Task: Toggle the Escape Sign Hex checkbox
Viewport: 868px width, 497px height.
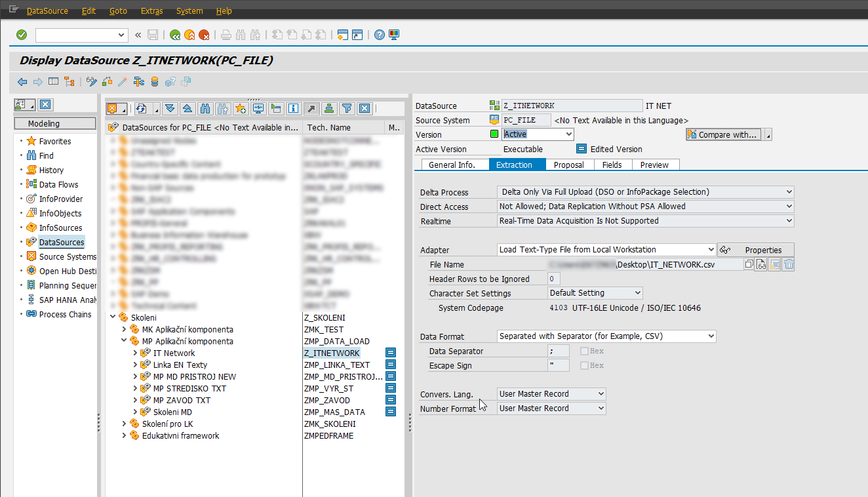Action: 584,366
